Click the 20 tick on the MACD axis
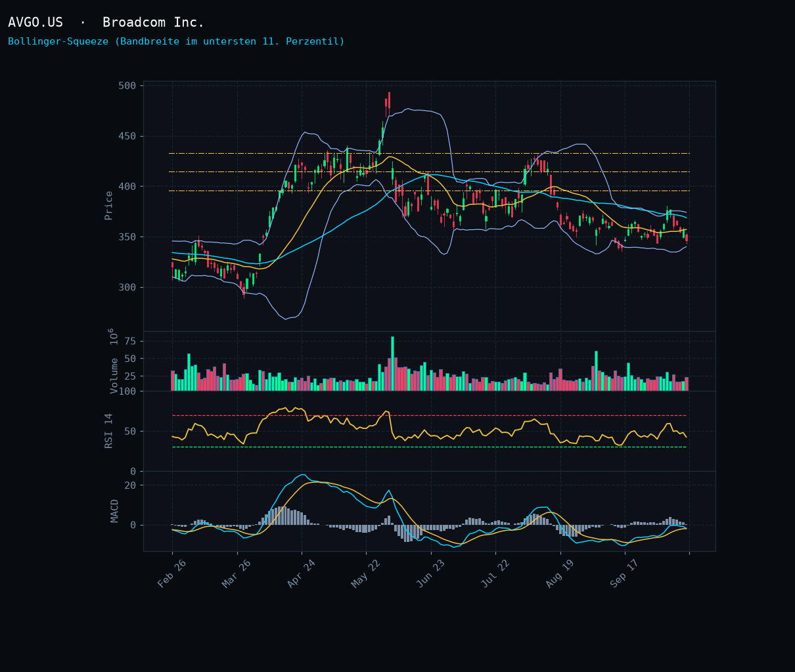 tap(130, 485)
